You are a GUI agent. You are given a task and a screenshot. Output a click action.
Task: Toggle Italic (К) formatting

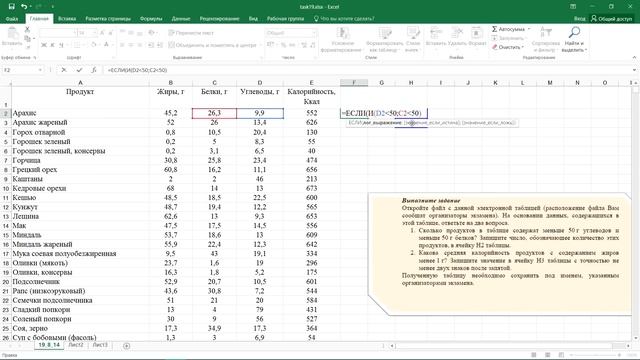coord(53,45)
